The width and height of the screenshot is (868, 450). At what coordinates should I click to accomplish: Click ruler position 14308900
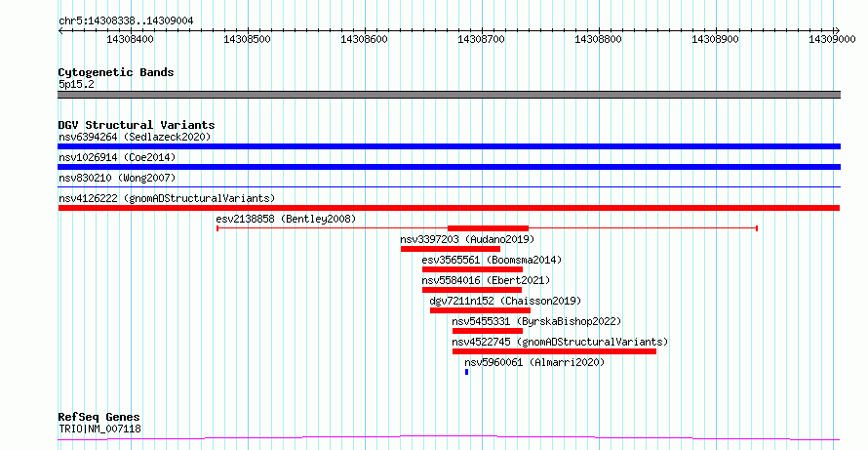[x=716, y=39]
